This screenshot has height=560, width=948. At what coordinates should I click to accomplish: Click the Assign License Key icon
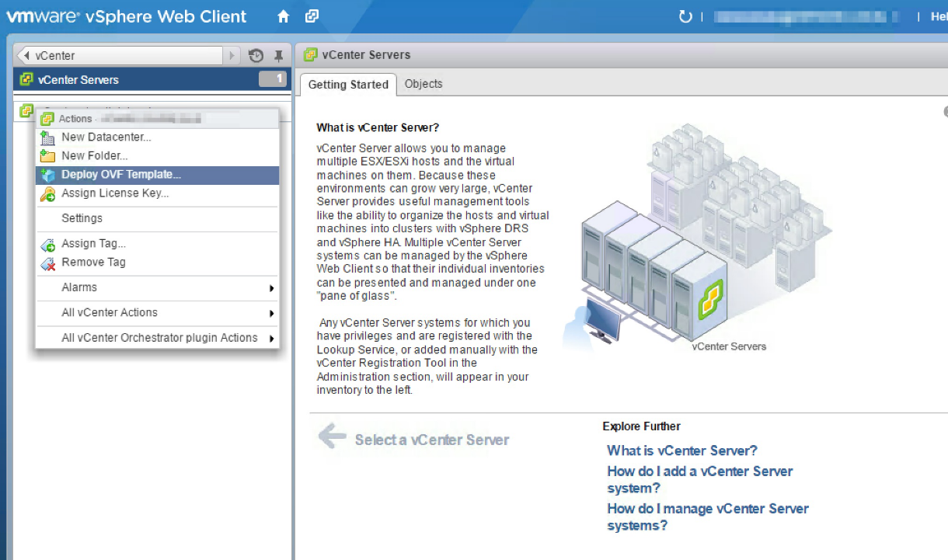pos(47,193)
